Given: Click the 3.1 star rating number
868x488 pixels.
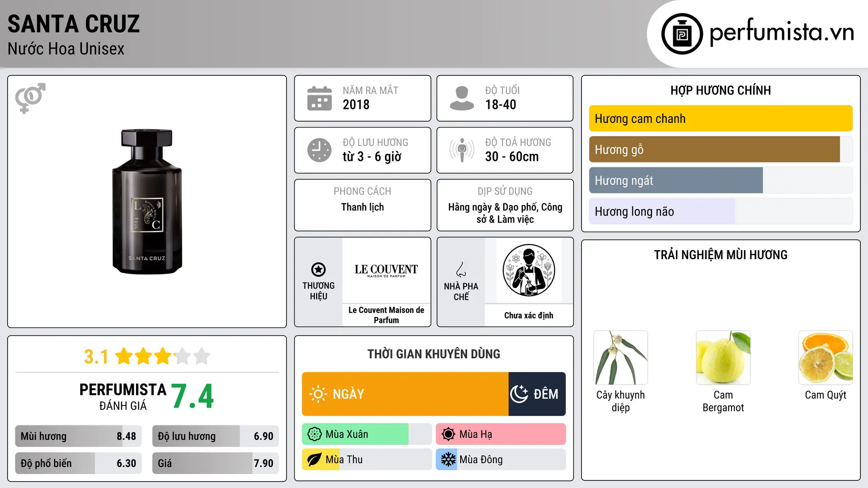Looking at the screenshot, I should tap(96, 357).
